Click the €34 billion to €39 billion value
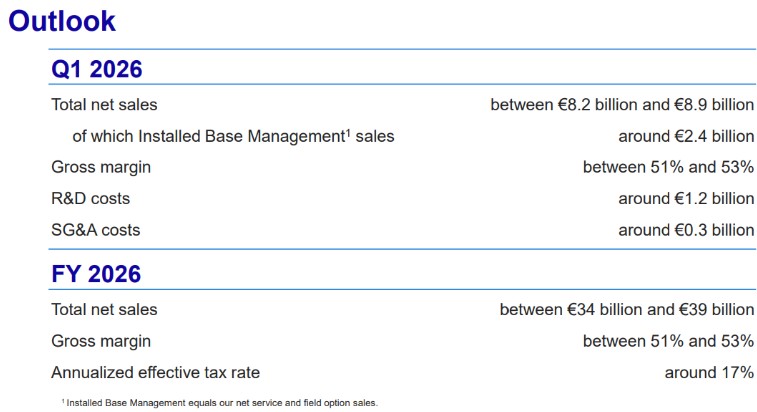This screenshot has height=412, width=757. coord(626,310)
